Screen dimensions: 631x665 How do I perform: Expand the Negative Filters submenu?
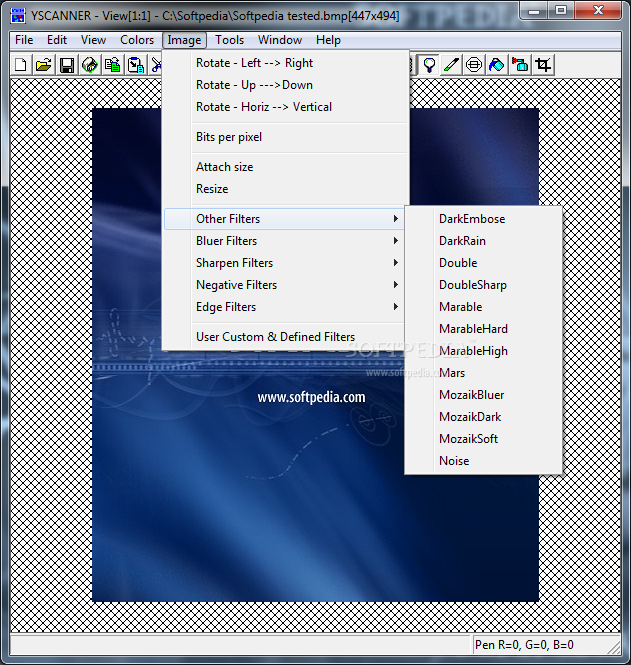[285, 285]
